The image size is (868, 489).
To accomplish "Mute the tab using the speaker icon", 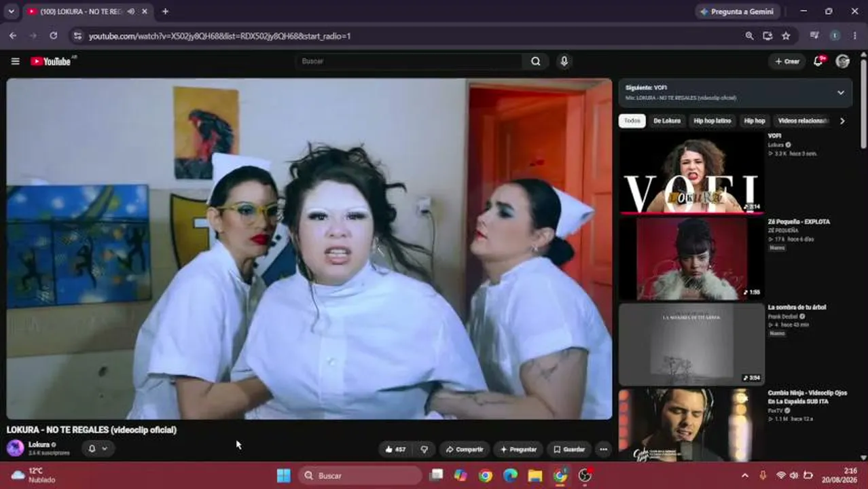I will [130, 12].
